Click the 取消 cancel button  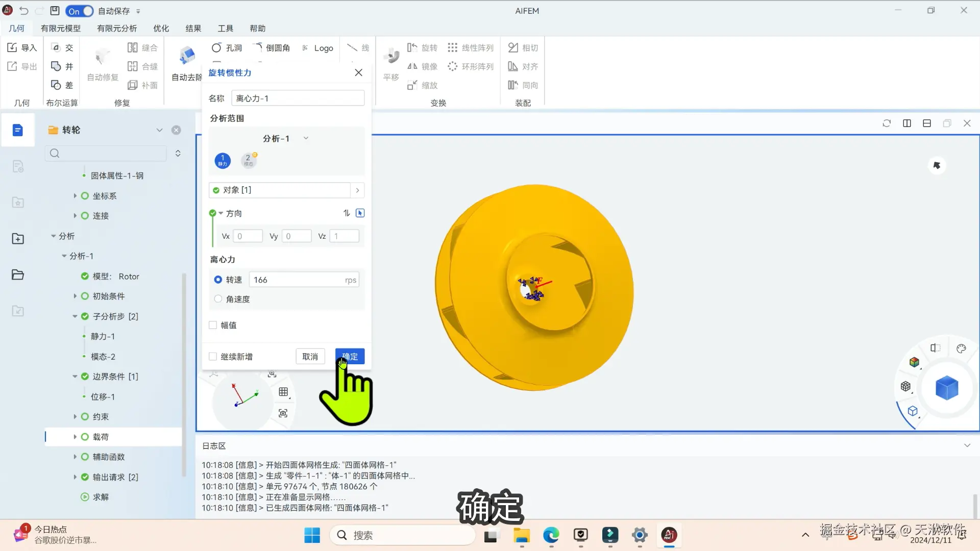click(310, 357)
